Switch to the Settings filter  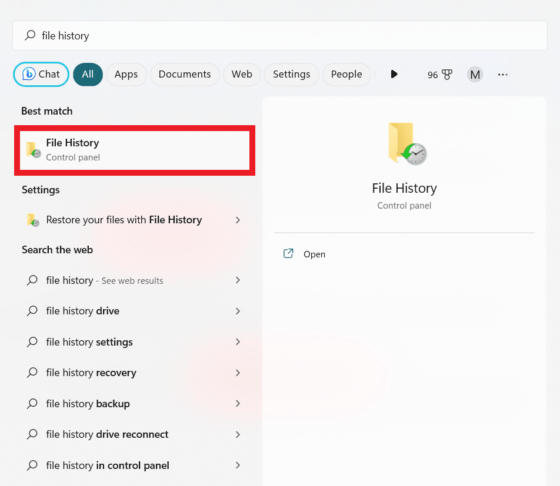291,74
